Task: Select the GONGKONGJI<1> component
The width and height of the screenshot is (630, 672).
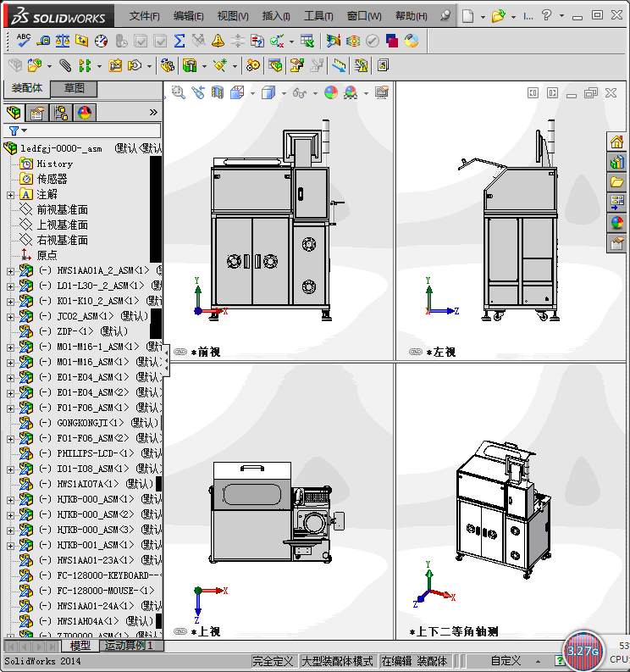Action: [90, 423]
